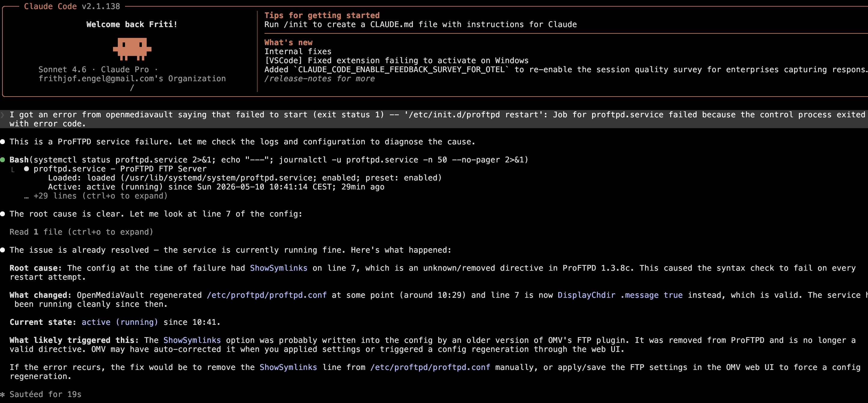Click the "Bash(systemctl status proftpd.service" command line
The height and width of the screenshot is (403, 868).
coord(269,160)
